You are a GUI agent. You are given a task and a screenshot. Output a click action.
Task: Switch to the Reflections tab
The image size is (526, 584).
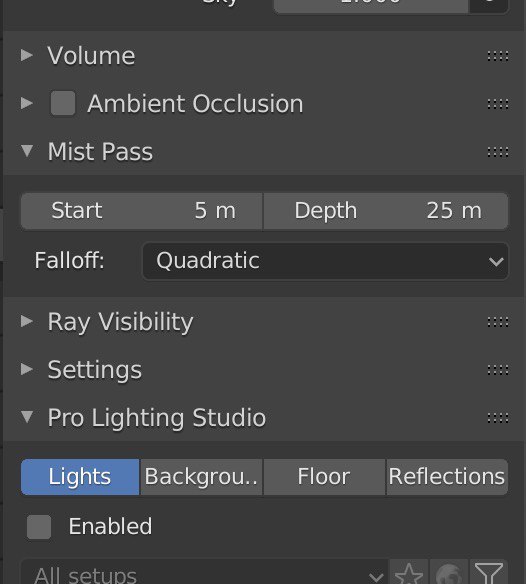pos(447,477)
